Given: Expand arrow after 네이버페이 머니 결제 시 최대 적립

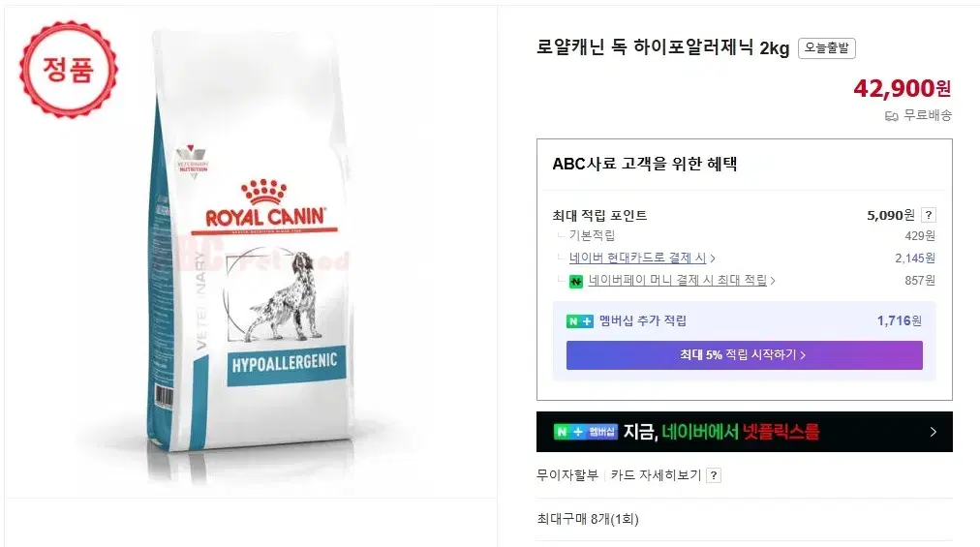Looking at the screenshot, I should (x=773, y=281).
